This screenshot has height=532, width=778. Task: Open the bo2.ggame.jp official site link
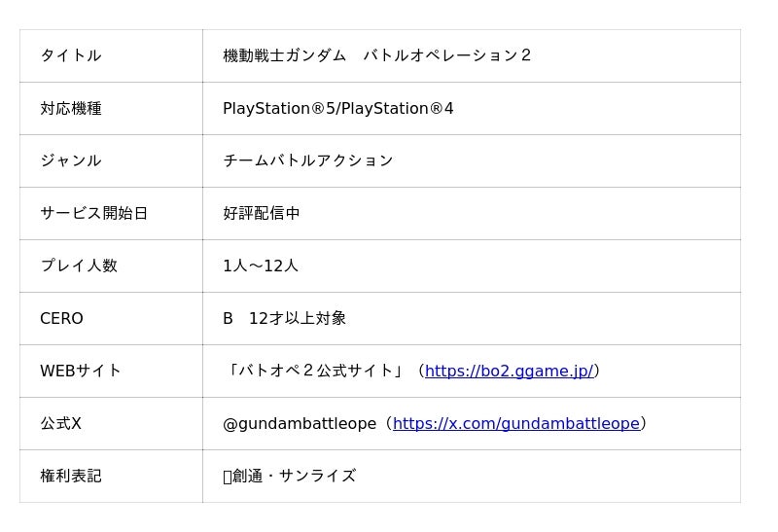tap(509, 372)
